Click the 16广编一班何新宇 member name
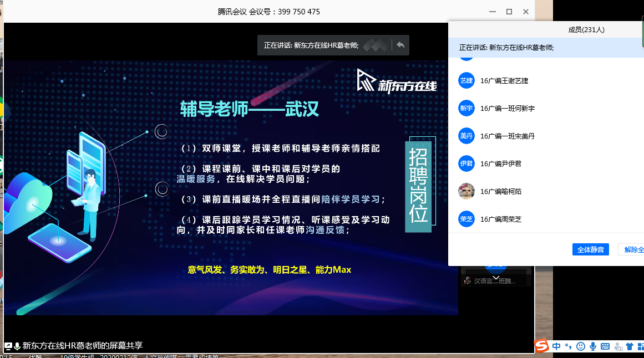The height and width of the screenshot is (358, 644). point(507,109)
